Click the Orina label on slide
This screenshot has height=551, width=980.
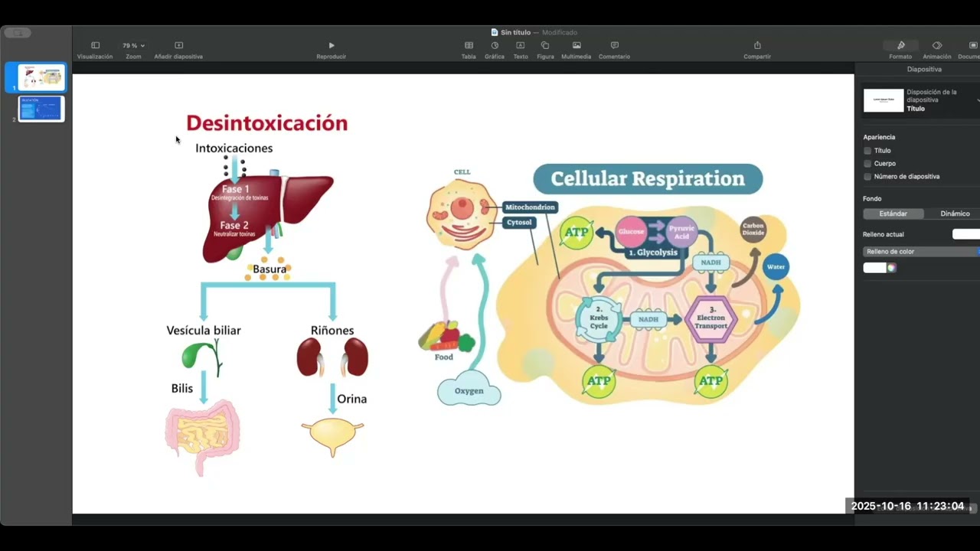tap(352, 399)
